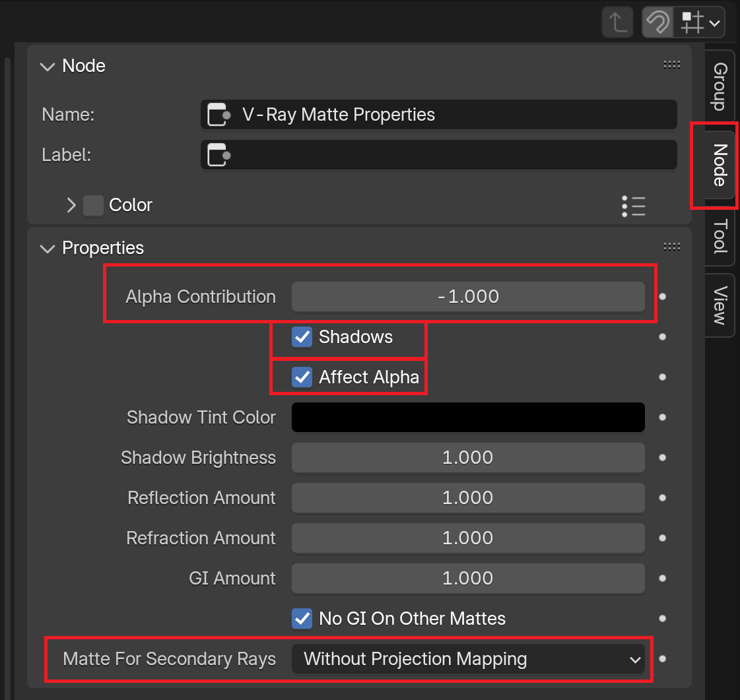Switch to the Node sidebar tab
The image size is (740, 700).
[x=720, y=165]
